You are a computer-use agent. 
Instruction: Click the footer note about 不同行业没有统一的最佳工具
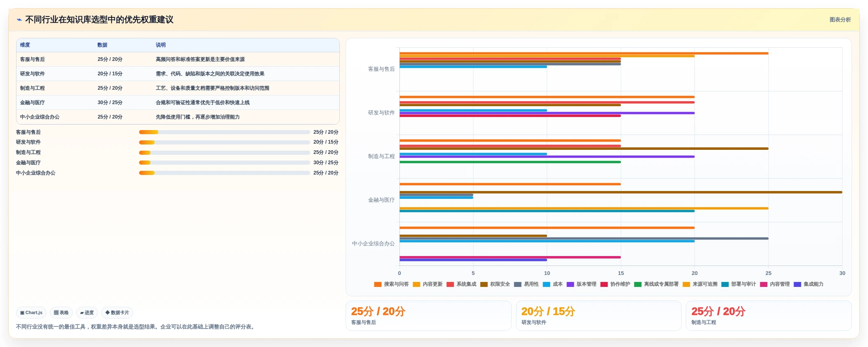(136, 327)
